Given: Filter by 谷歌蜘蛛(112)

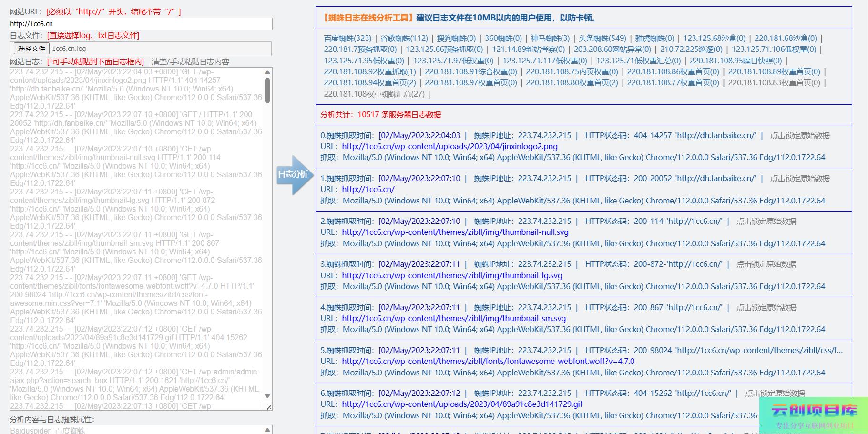Looking at the screenshot, I should (x=404, y=38).
